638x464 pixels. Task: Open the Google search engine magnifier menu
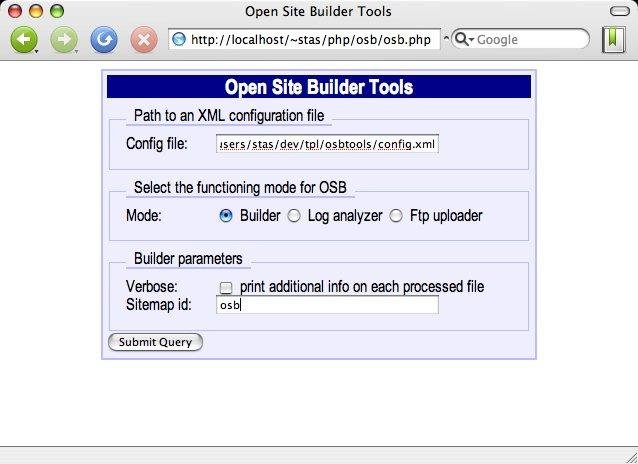point(464,39)
